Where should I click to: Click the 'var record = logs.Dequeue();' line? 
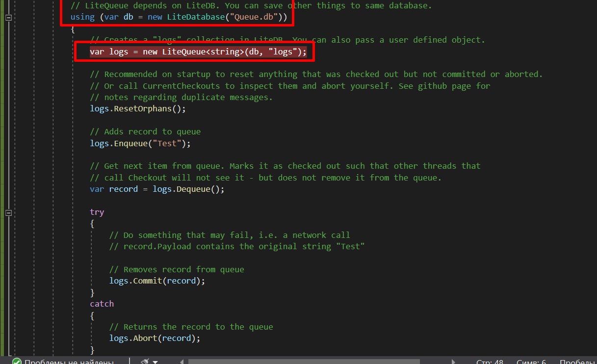[157, 189]
